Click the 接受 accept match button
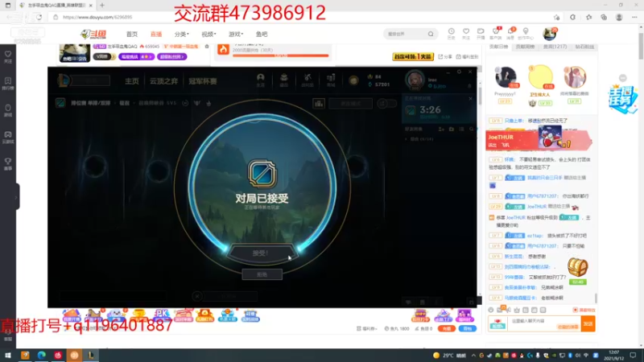The image size is (644, 362). (261, 253)
